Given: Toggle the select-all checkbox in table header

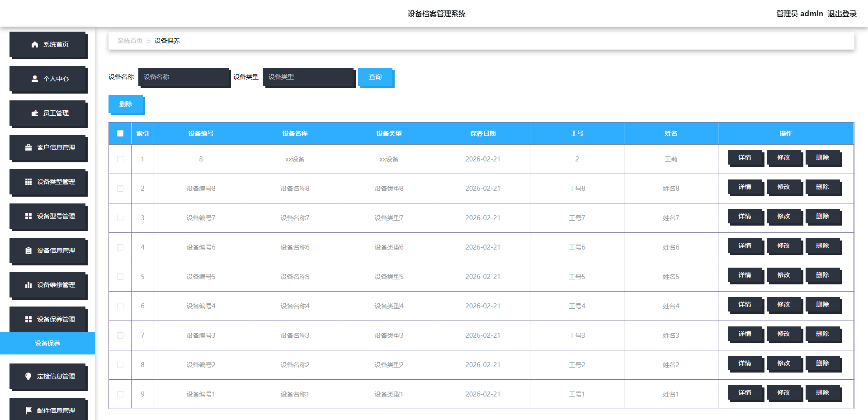Looking at the screenshot, I should (x=120, y=133).
